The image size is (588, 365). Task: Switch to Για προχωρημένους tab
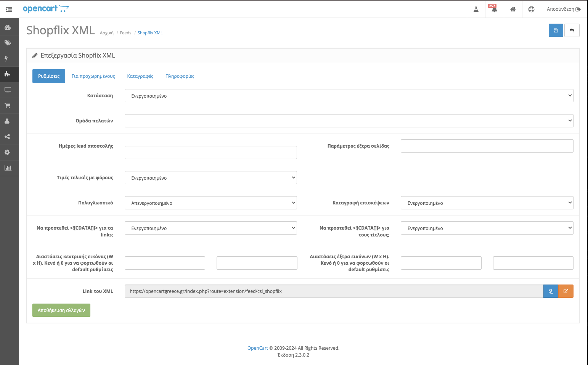[x=93, y=76]
